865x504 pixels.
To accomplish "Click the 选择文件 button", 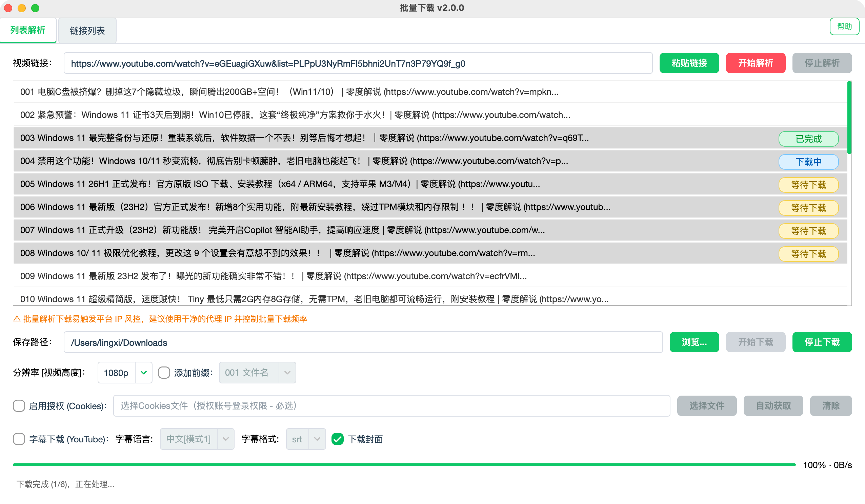I will (707, 406).
